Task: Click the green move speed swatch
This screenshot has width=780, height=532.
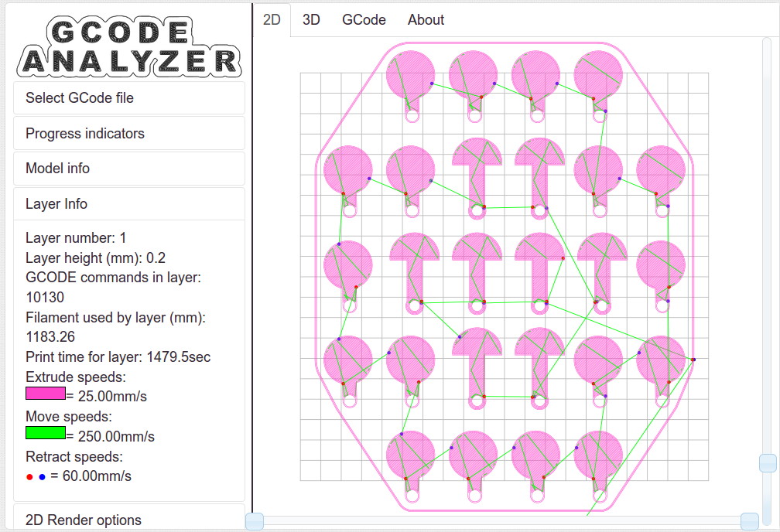Action: coord(45,432)
